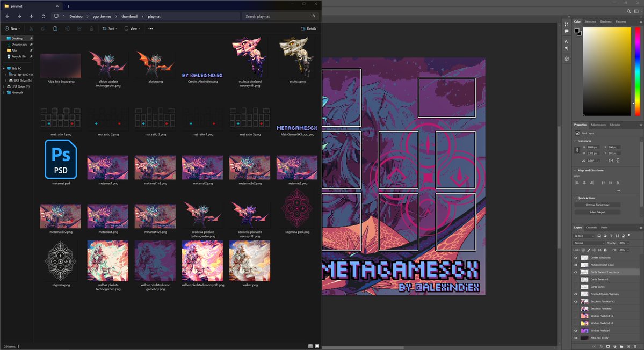644x350 pixels.
Task: Hide the Secclesia Pixelated v2 layer
Action: tap(575, 301)
